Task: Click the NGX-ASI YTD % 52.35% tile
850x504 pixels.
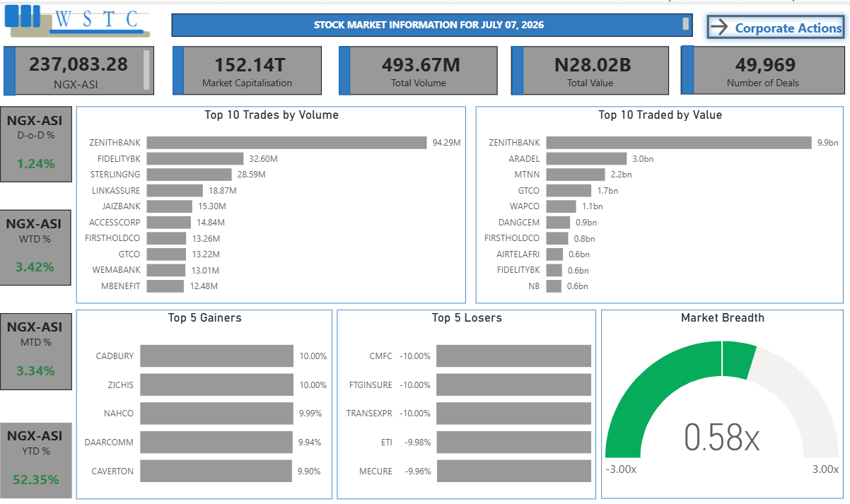Action: click(36, 460)
